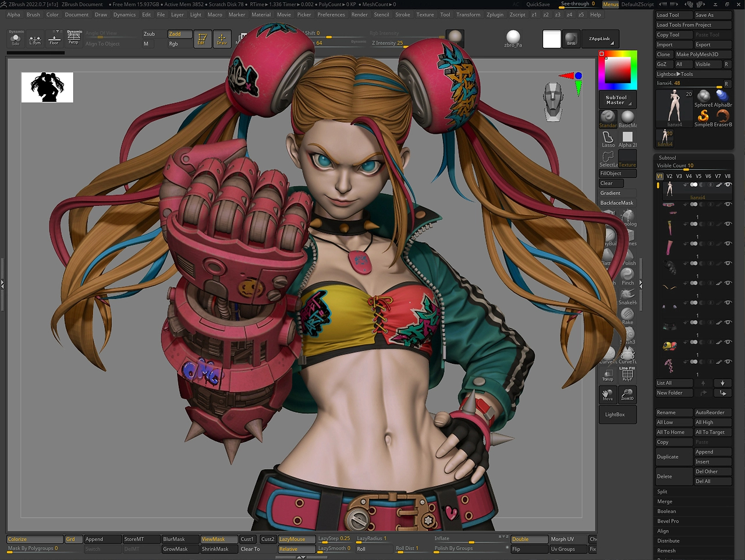Viewport: 745px width, 560px height.
Task: Click Make PolyMesh3D button
Action: coord(703,54)
